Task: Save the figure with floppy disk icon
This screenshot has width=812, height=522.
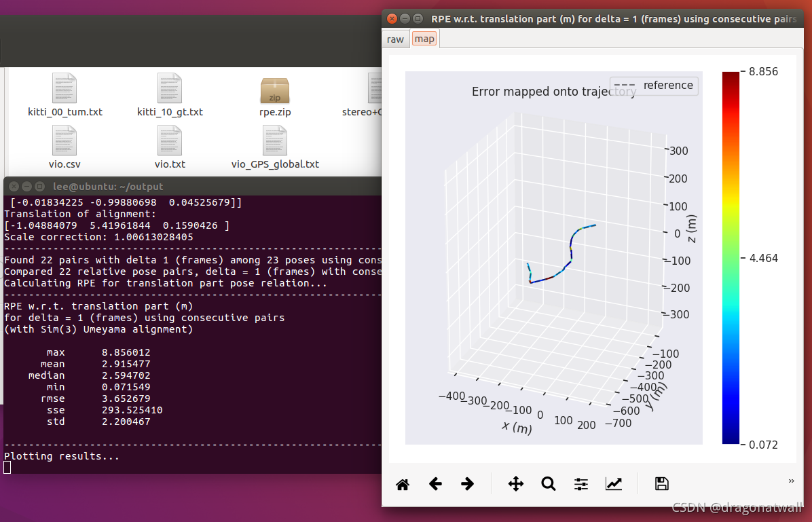Action: pyautogui.click(x=662, y=484)
